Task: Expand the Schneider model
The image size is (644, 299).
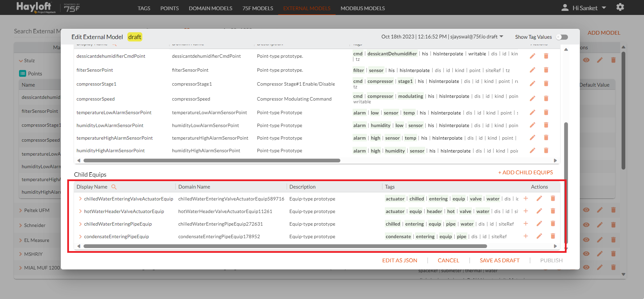Action: click(x=21, y=226)
